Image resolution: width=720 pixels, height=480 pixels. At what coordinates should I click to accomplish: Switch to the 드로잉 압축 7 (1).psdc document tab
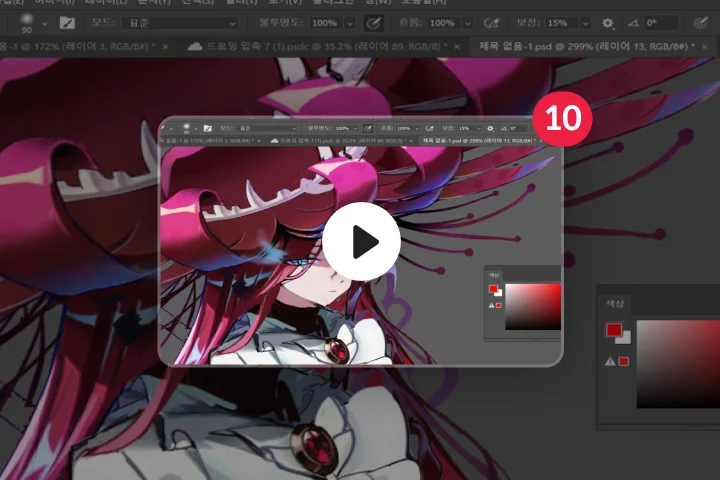(326, 46)
